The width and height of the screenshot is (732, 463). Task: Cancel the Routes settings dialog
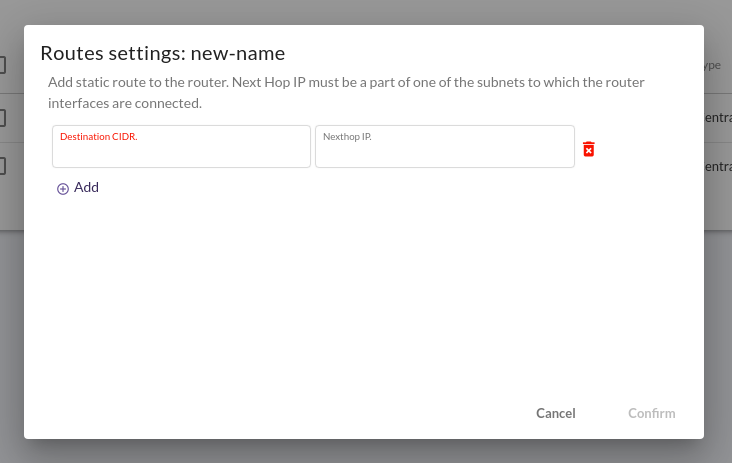pyautogui.click(x=556, y=413)
